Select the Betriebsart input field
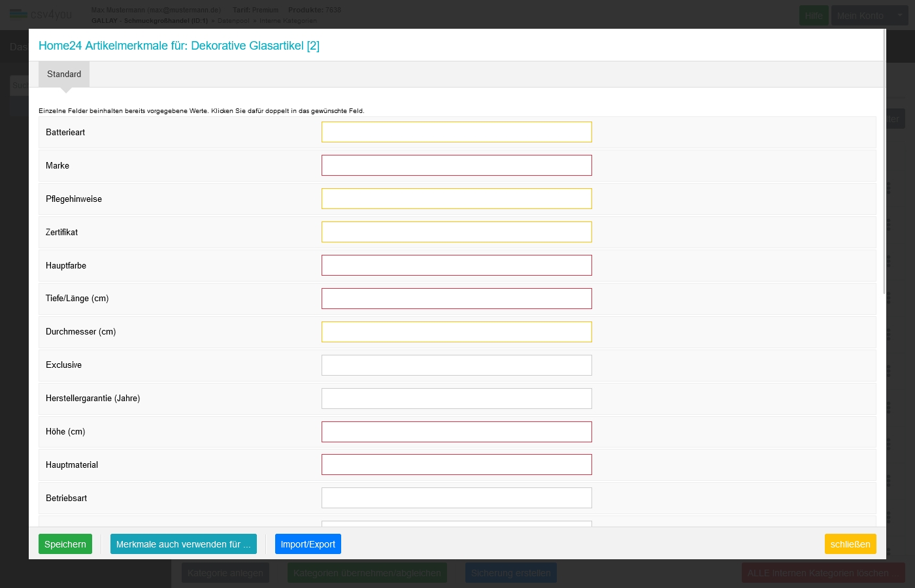Image resolution: width=915 pixels, height=588 pixels. (456, 498)
